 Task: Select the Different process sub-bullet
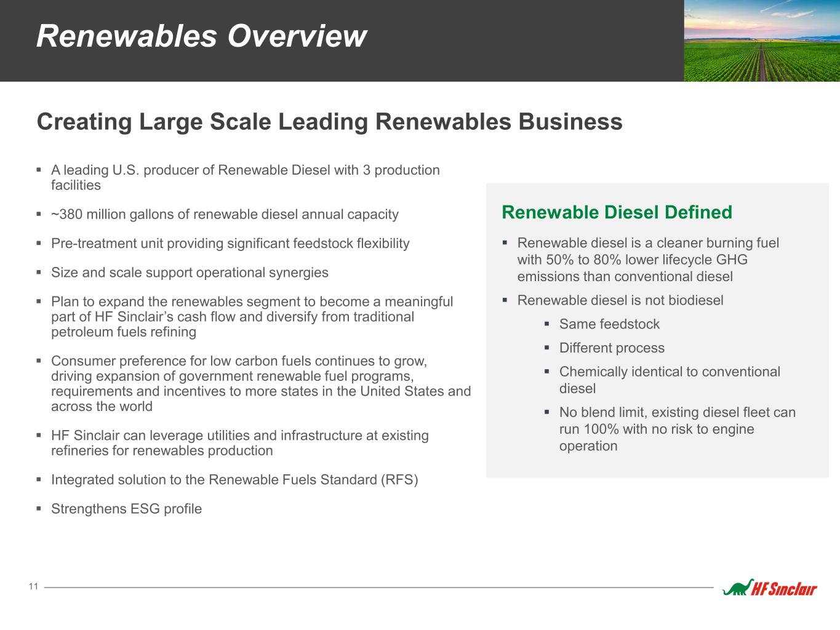point(611,348)
